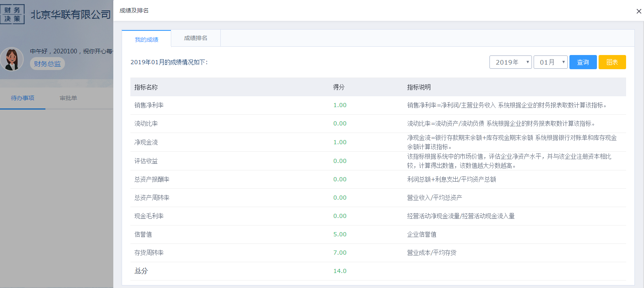Select the 流动比率 indicator row
The image size is (644, 288).
(x=146, y=124)
